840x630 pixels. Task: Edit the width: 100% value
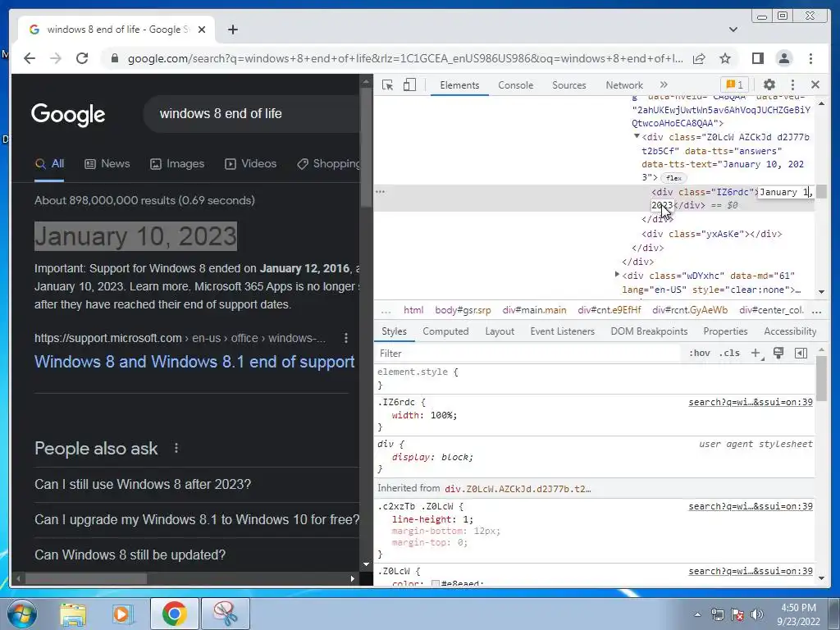coord(444,415)
